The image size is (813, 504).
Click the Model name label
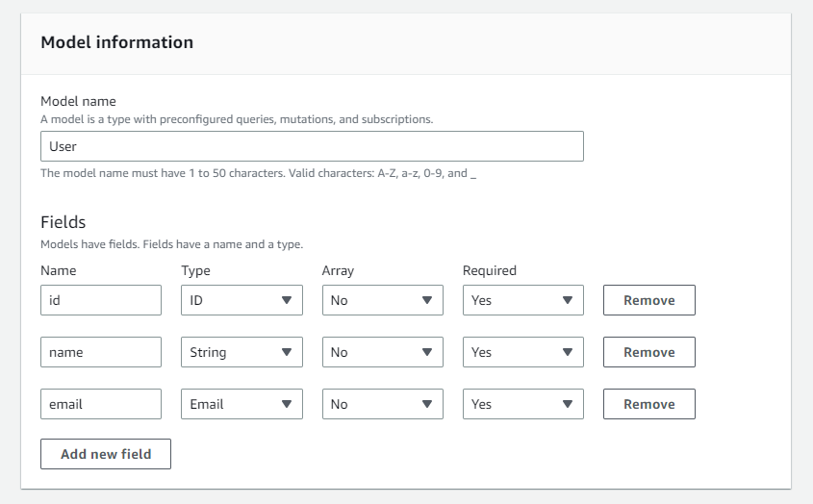click(78, 101)
